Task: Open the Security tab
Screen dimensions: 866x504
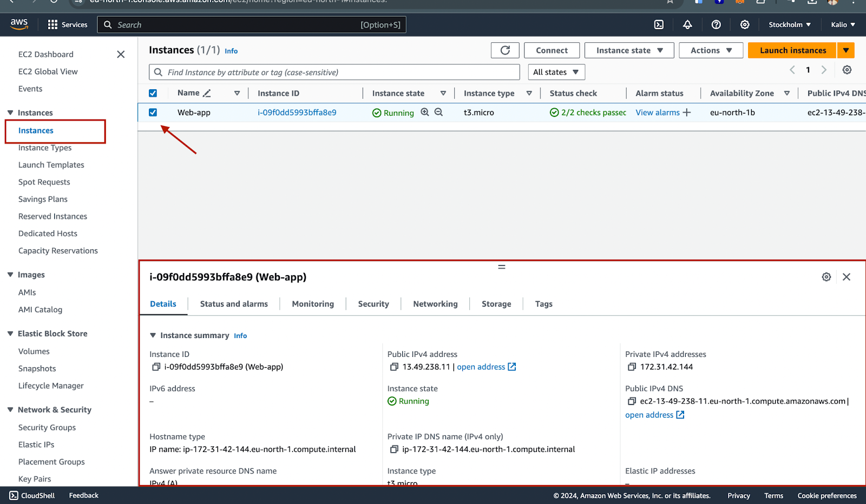Action: click(x=373, y=304)
